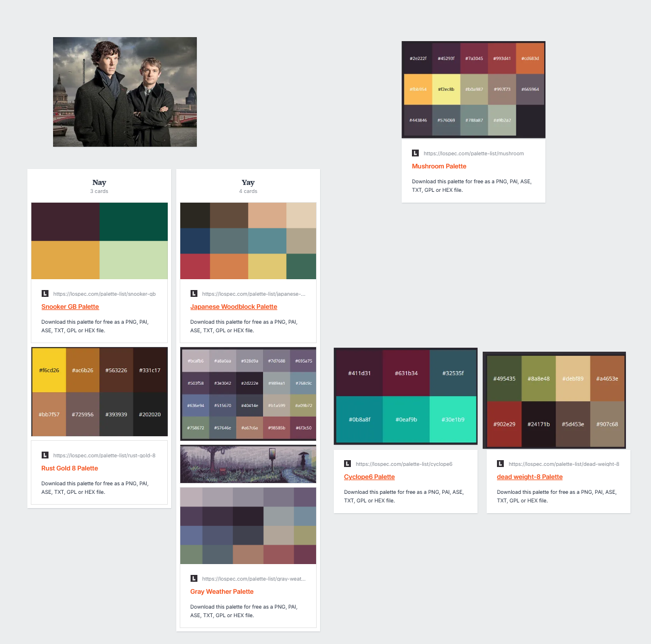Pick the light green swatch in Snooker GB image
The width and height of the screenshot is (651, 644).
[x=134, y=260]
